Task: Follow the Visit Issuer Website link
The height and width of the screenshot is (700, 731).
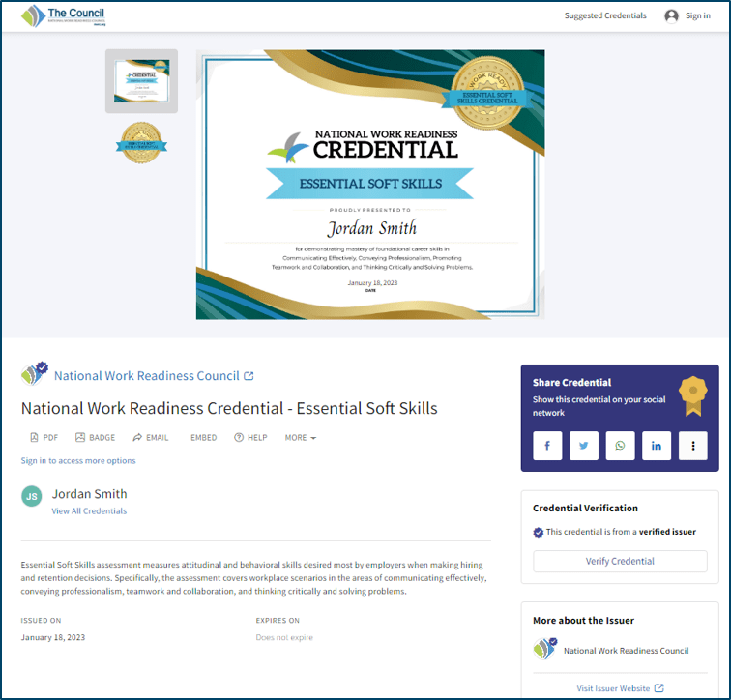Action: coord(620,688)
